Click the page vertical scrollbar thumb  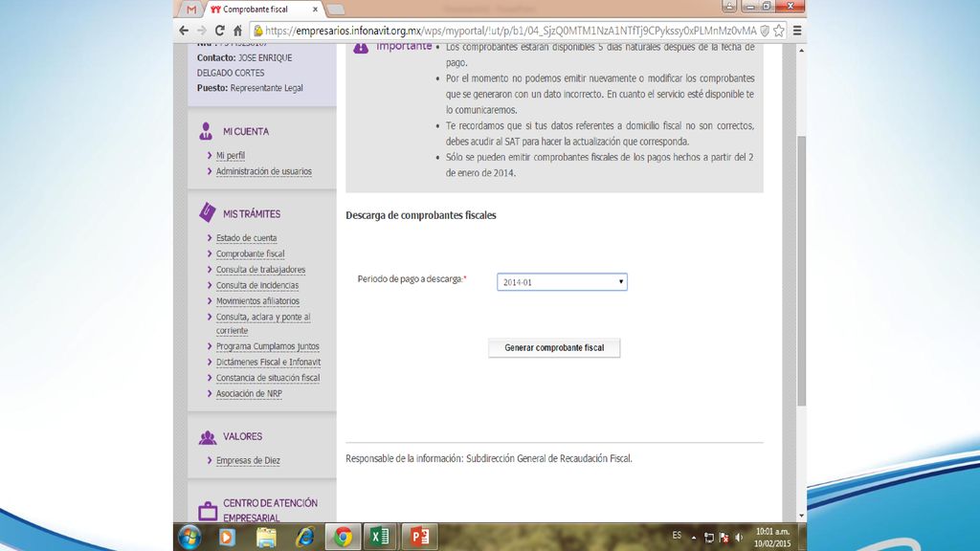801,270
